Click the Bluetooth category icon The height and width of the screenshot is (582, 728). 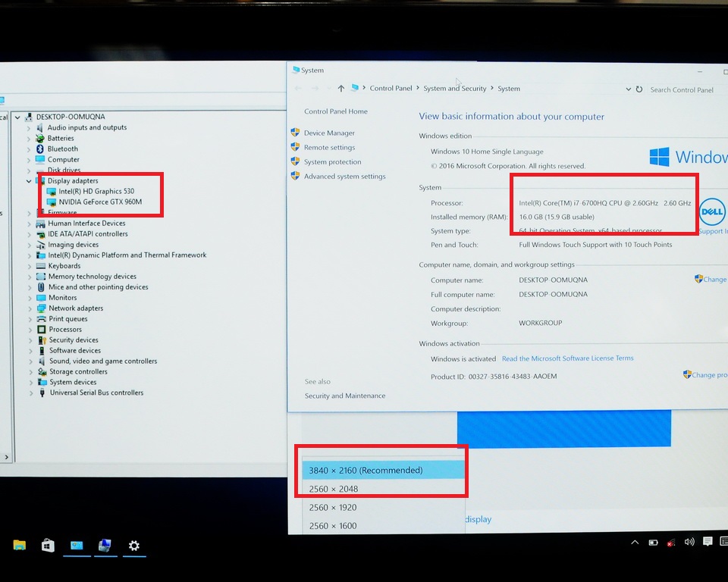pos(40,149)
